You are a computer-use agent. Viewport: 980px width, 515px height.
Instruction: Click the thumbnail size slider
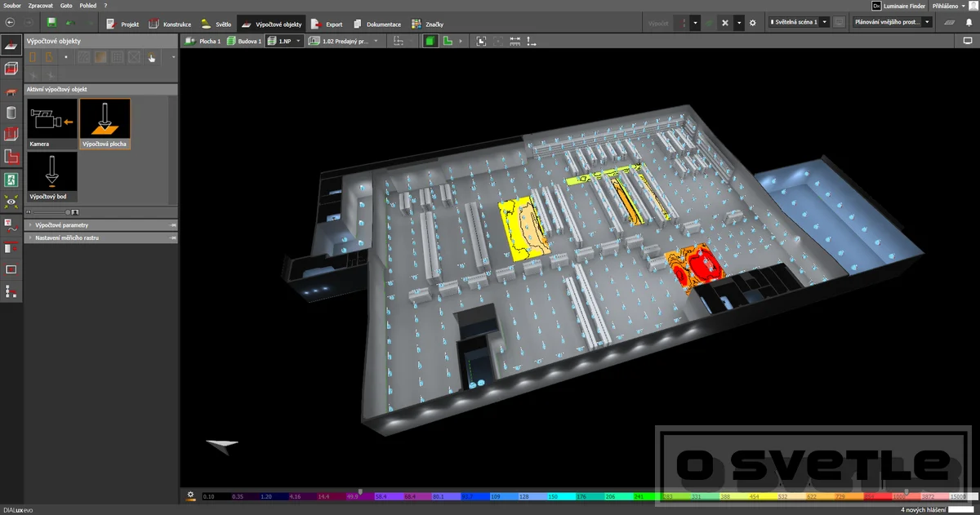pyautogui.click(x=52, y=211)
